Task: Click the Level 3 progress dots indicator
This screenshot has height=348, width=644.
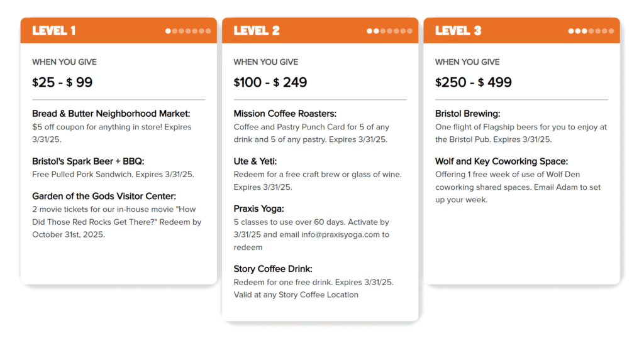Action: pos(591,31)
